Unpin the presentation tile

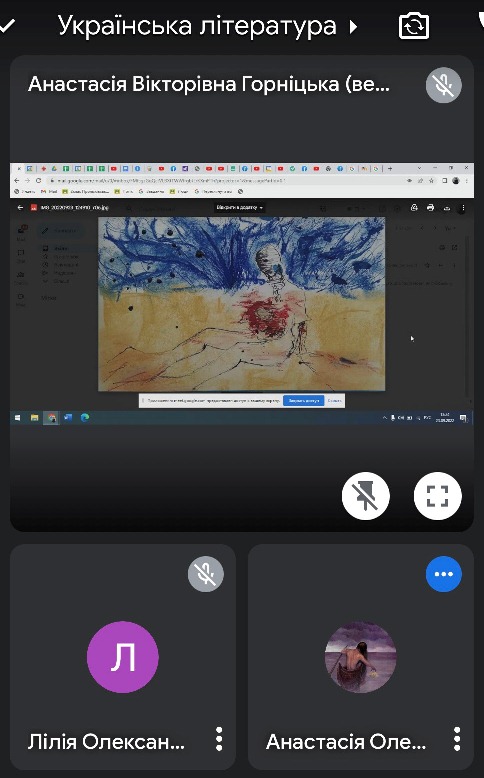click(366, 496)
